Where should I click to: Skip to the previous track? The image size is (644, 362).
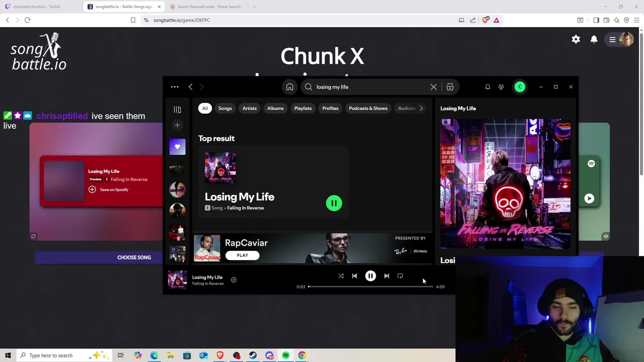tap(354, 276)
